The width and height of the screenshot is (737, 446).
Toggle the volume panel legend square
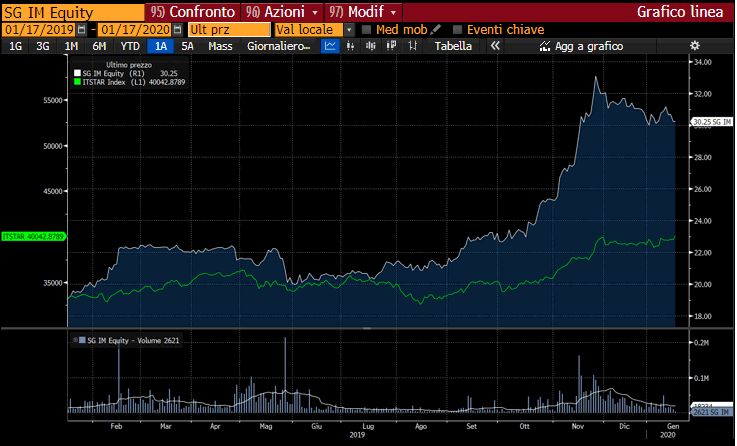point(77,340)
